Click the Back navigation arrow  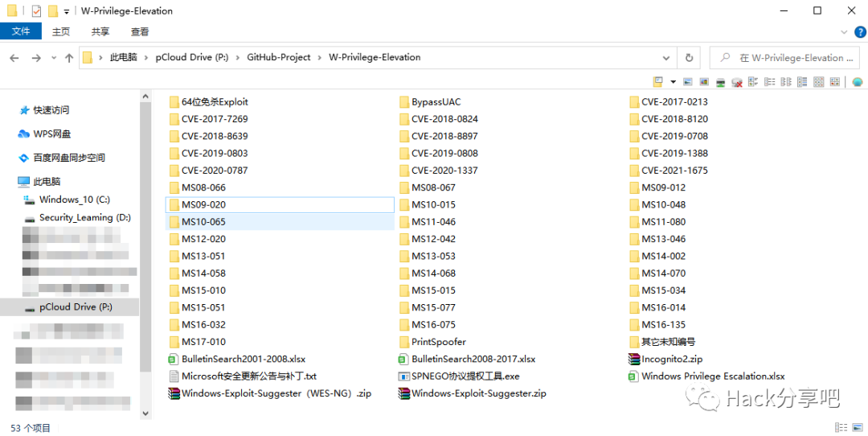[14, 58]
